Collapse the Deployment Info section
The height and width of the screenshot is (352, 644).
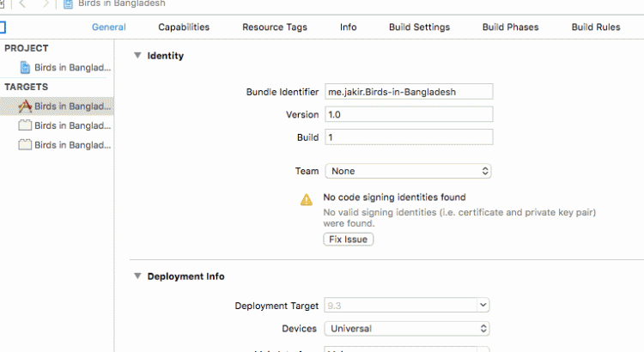pyautogui.click(x=137, y=276)
